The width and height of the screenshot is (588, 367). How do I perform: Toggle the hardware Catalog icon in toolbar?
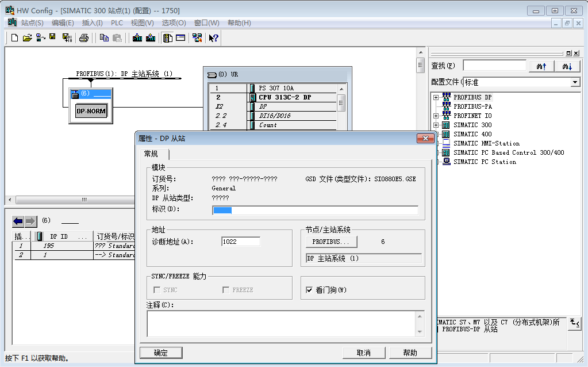click(x=168, y=38)
